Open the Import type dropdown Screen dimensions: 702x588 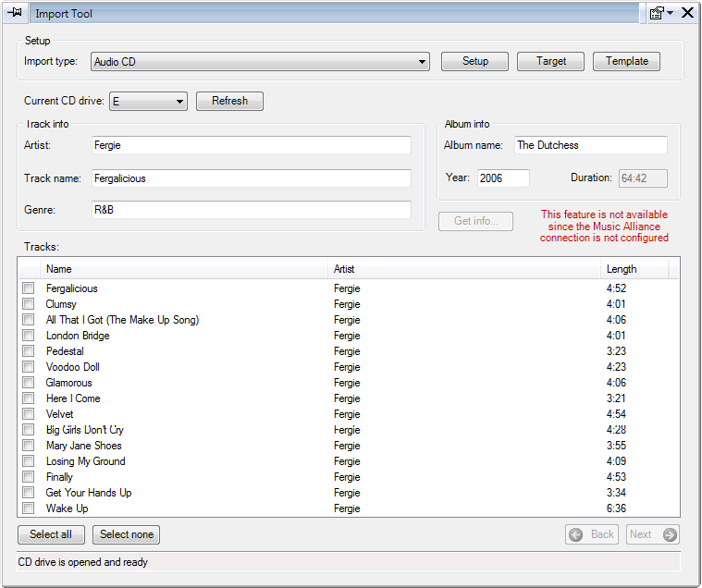coord(260,62)
